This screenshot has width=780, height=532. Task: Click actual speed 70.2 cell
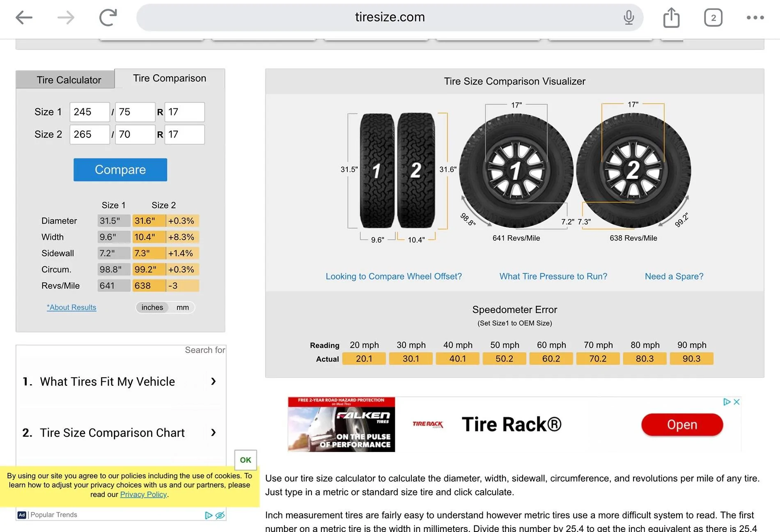click(598, 359)
